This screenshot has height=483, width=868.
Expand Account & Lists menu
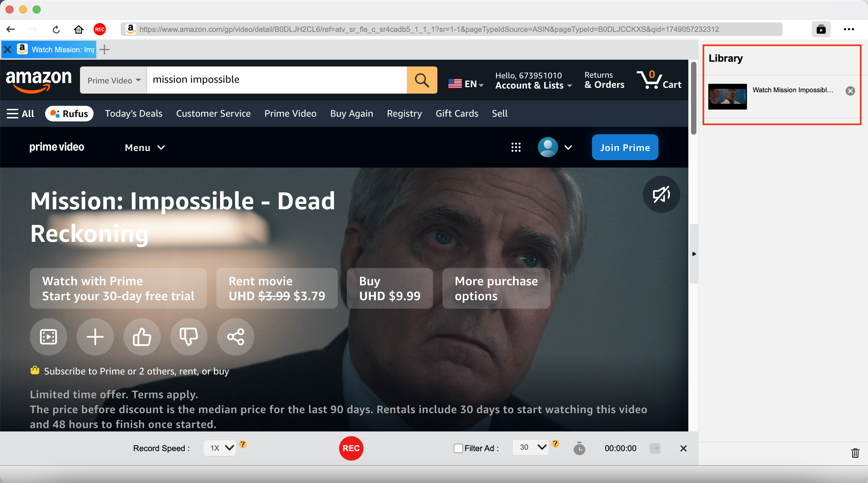click(x=534, y=80)
